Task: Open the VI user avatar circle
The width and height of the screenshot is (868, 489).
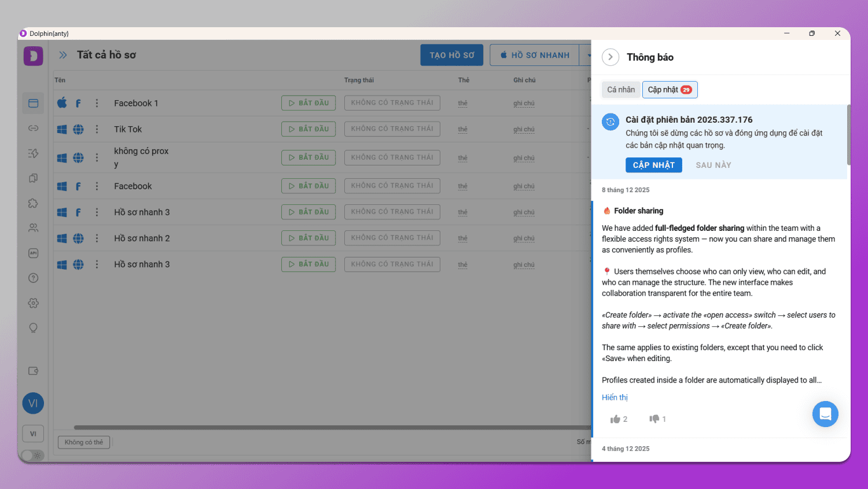Action: click(33, 403)
